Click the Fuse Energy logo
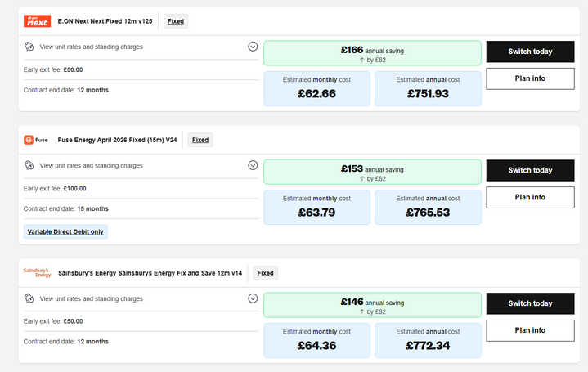Screen dimensions: 588x372 [36, 140]
